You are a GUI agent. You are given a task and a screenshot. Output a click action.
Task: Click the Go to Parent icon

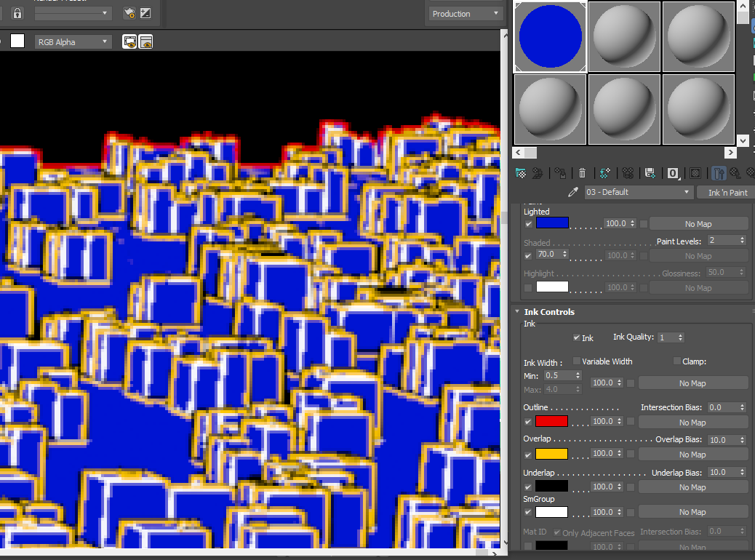tap(735, 173)
